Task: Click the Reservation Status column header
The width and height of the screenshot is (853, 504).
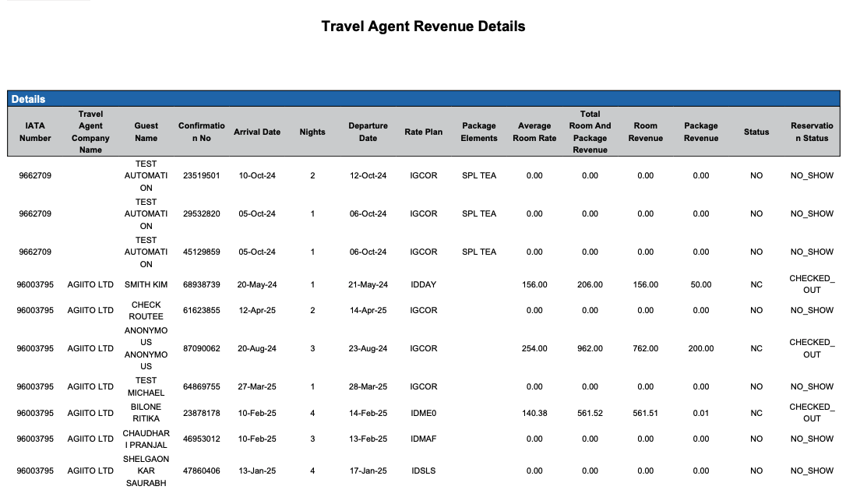Action: point(812,132)
